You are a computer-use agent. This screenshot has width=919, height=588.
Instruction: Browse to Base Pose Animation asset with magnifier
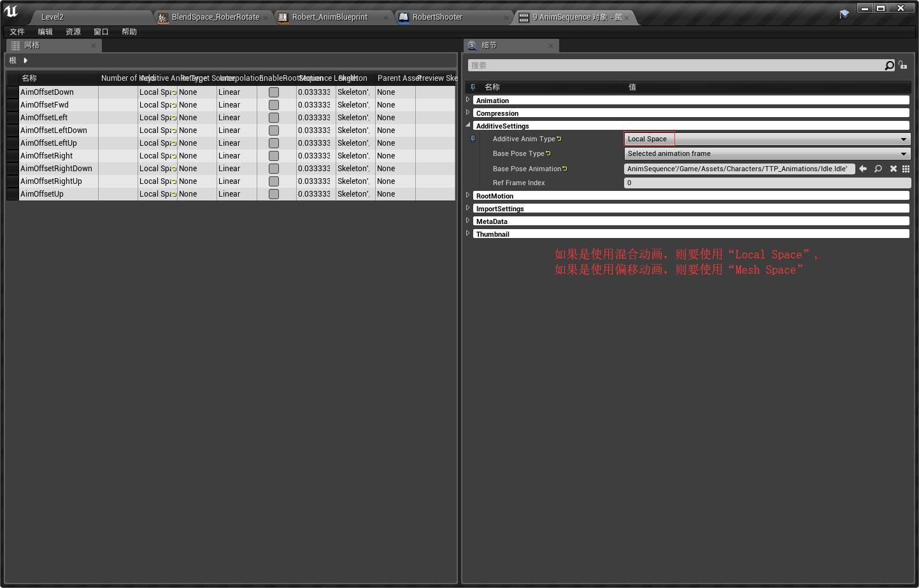[x=878, y=169]
